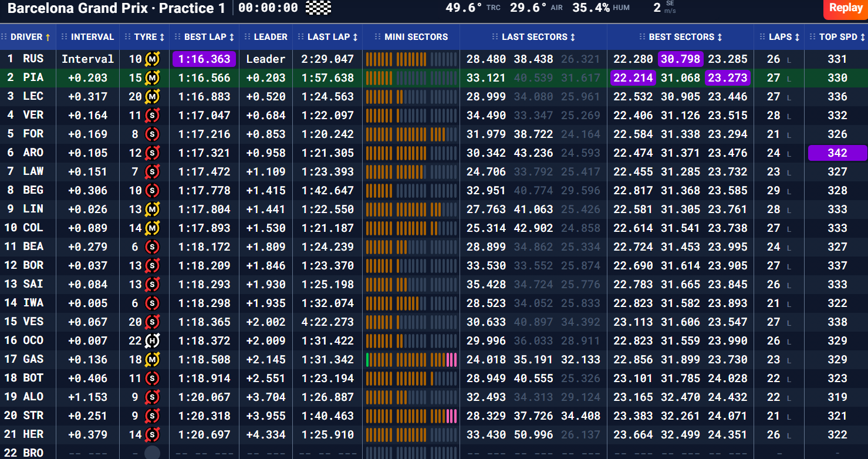Click the soft tyre icon in FOR row
The width and height of the screenshot is (868, 459).
pos(153,134)
